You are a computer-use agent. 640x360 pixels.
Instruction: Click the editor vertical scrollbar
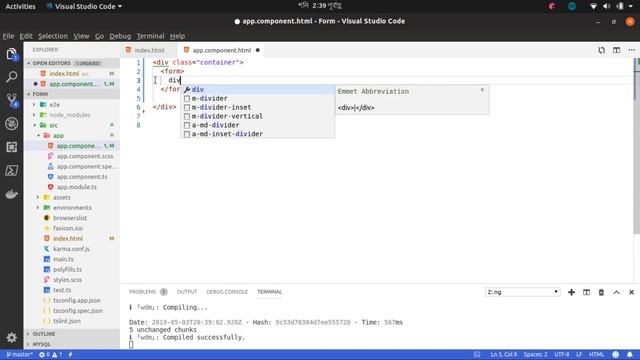coord(637,147)
